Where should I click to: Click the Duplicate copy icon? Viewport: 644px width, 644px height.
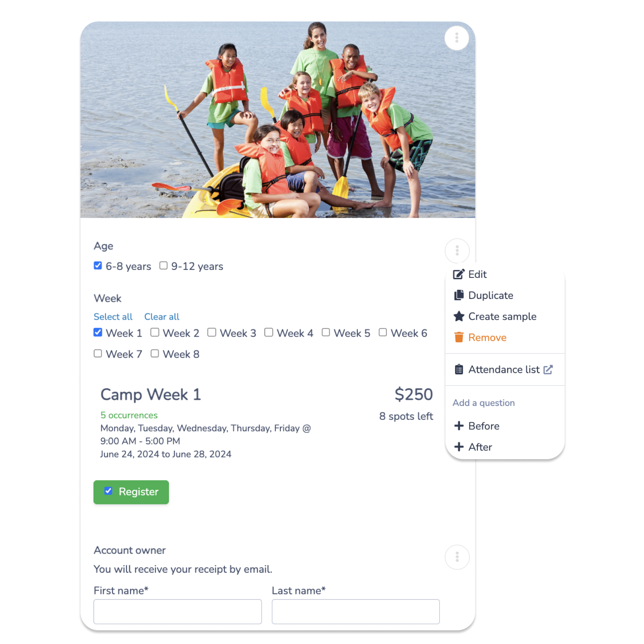pos(459,295)
